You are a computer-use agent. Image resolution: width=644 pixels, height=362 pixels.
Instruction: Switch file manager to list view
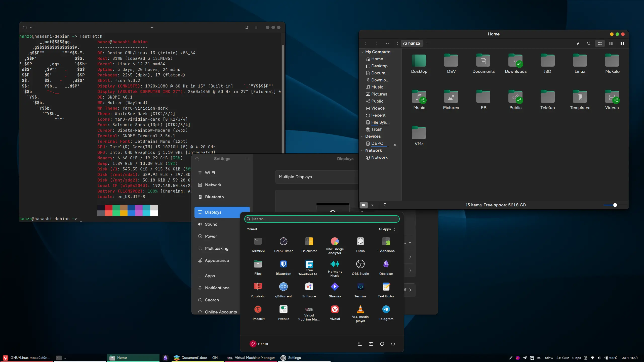[x=611, y=43]
